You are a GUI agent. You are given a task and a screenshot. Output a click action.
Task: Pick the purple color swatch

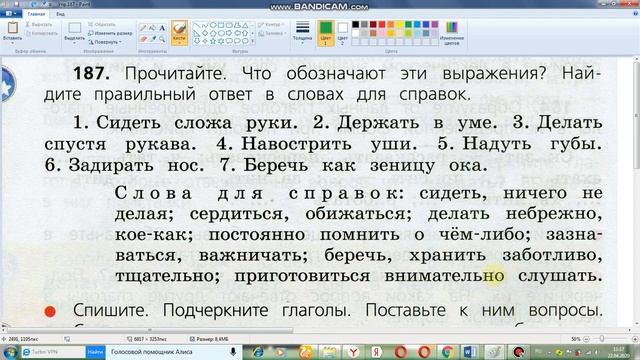435,25
